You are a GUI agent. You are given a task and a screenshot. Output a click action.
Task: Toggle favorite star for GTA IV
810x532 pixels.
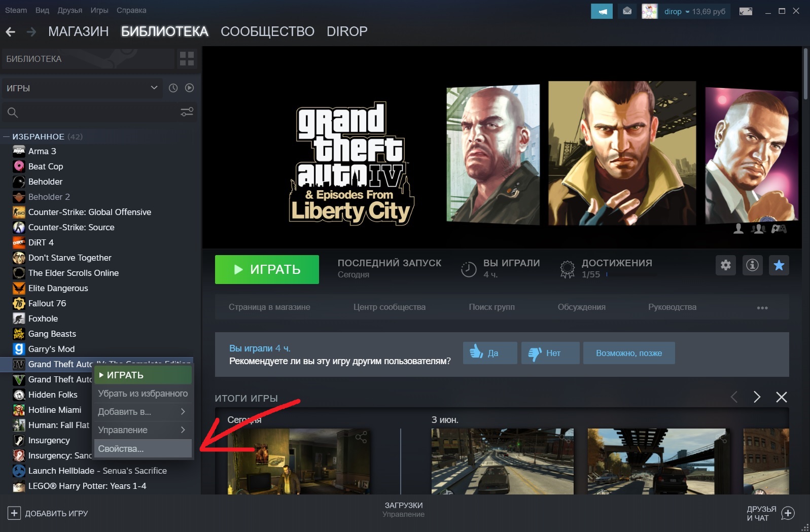(779, 265)
